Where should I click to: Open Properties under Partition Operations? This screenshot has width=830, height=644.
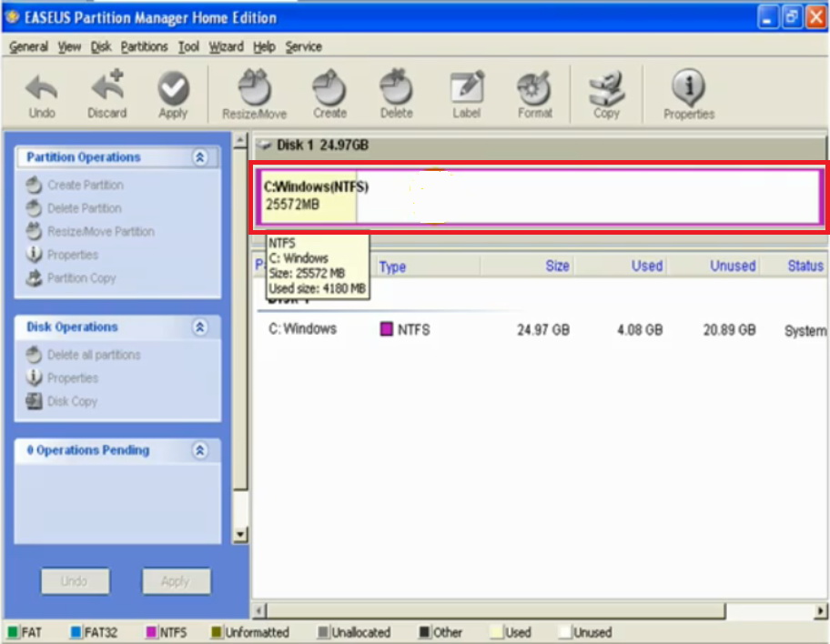[x=62, y=255]
